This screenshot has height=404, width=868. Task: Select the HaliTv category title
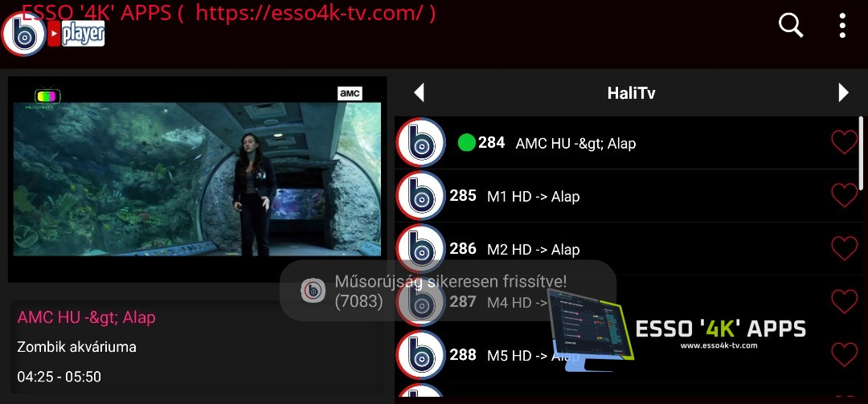[x=631, y=93]
